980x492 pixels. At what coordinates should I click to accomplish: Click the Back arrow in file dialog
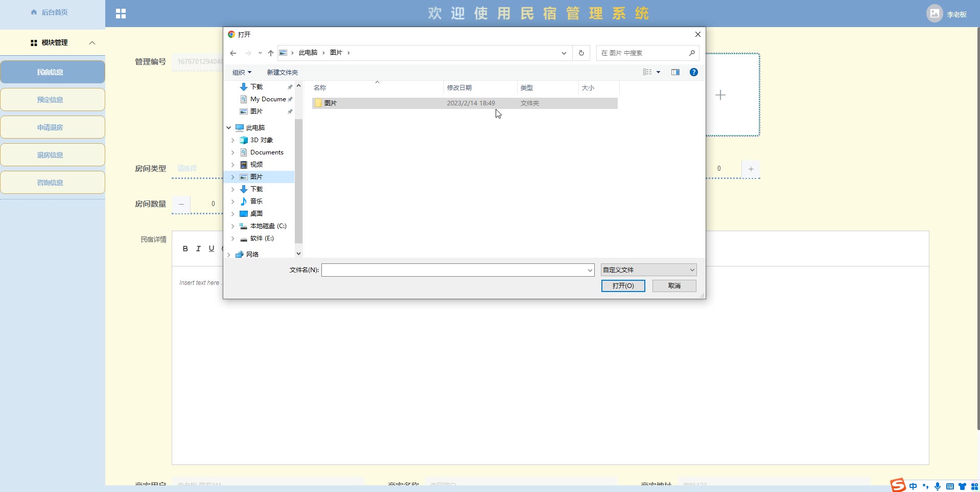coord(233,53)
